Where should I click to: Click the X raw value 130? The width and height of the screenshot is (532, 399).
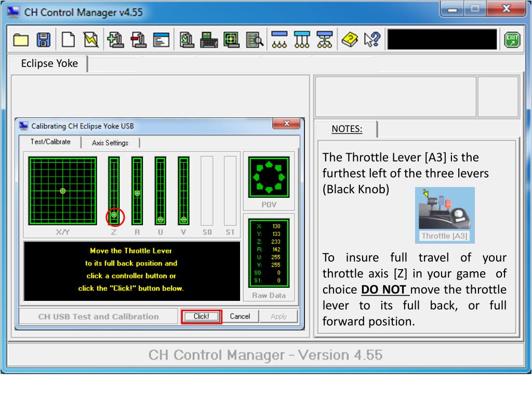276,226
